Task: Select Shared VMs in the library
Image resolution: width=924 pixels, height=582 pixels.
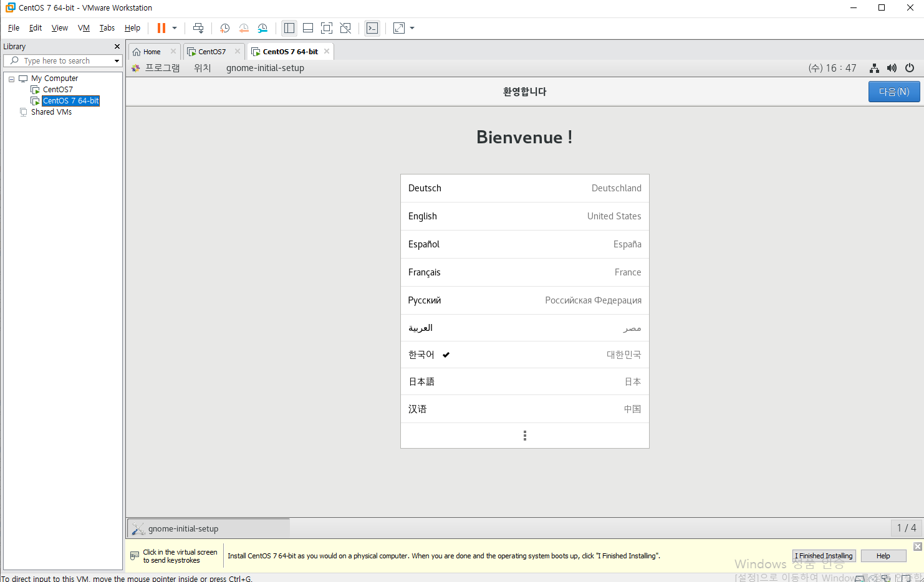Action: [51, 112]
